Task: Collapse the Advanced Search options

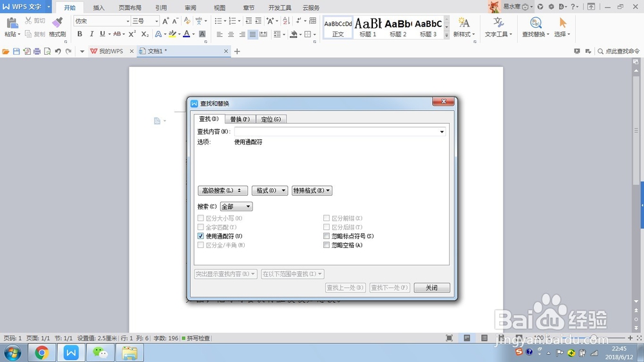Action: click(222, 191)
